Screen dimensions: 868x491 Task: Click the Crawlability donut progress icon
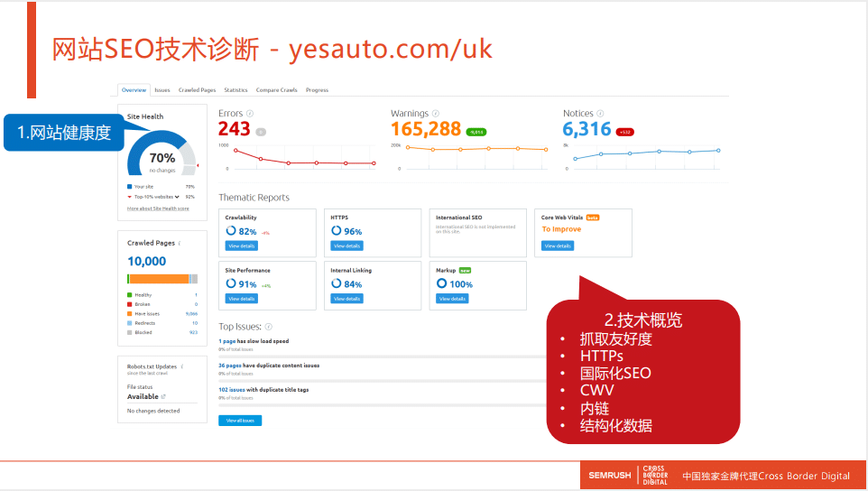(231, 231)
